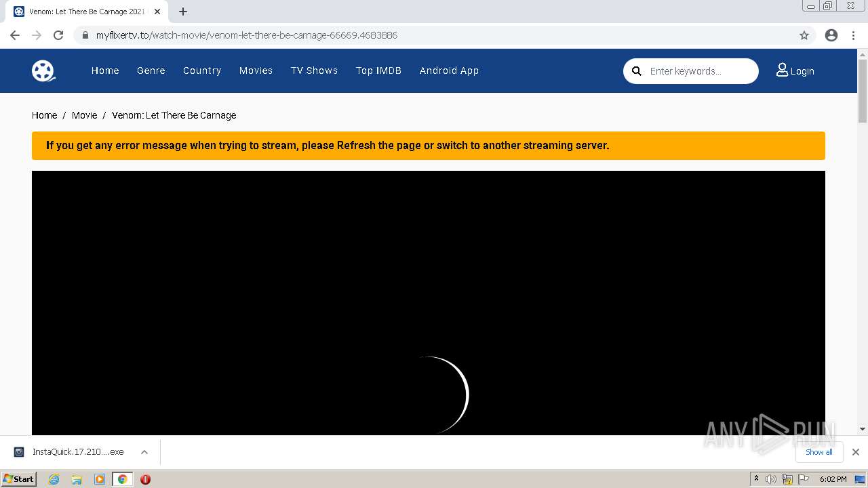Open Top IMDB page
The height and width of the screenshot is (488, 868).
coord(378,70)
